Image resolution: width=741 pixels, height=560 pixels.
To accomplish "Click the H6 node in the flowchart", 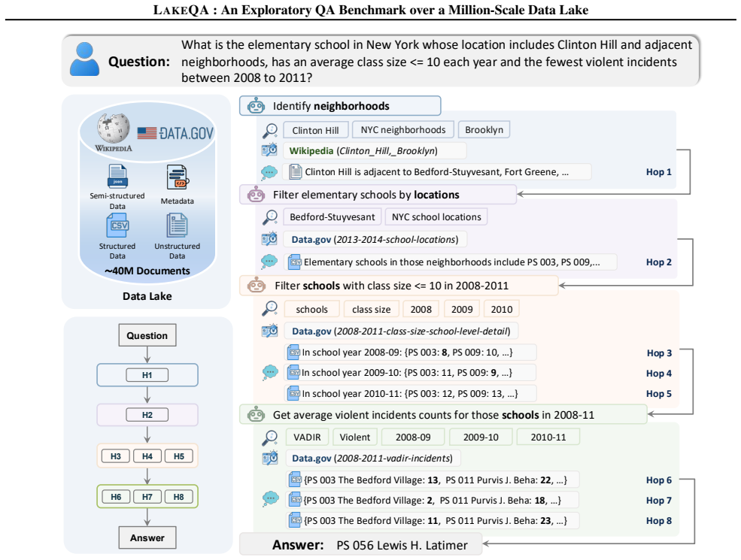I will click(x=116, y=497).
